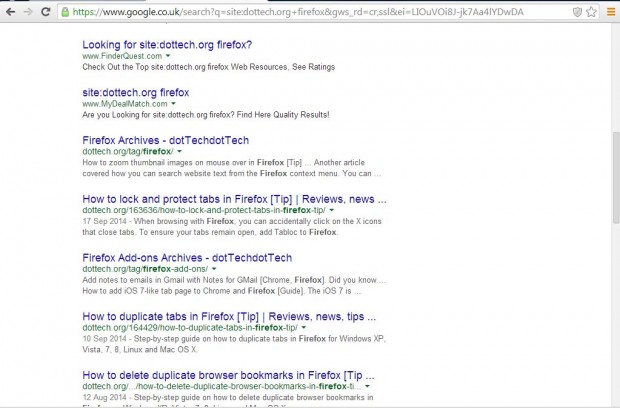620x408 pixels.
Task: Click 'Are you Looking for site:dottech.org' description
Action: click(x=206, y=115)
